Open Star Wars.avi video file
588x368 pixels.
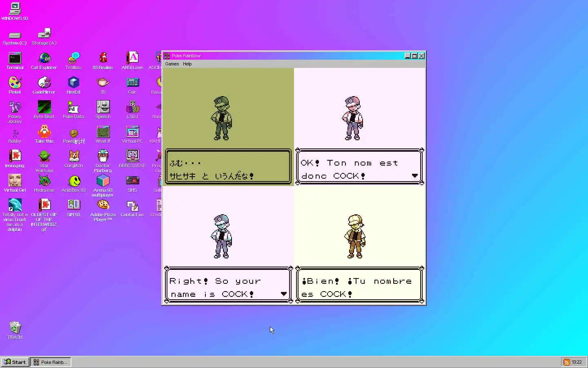pos(44,162)
